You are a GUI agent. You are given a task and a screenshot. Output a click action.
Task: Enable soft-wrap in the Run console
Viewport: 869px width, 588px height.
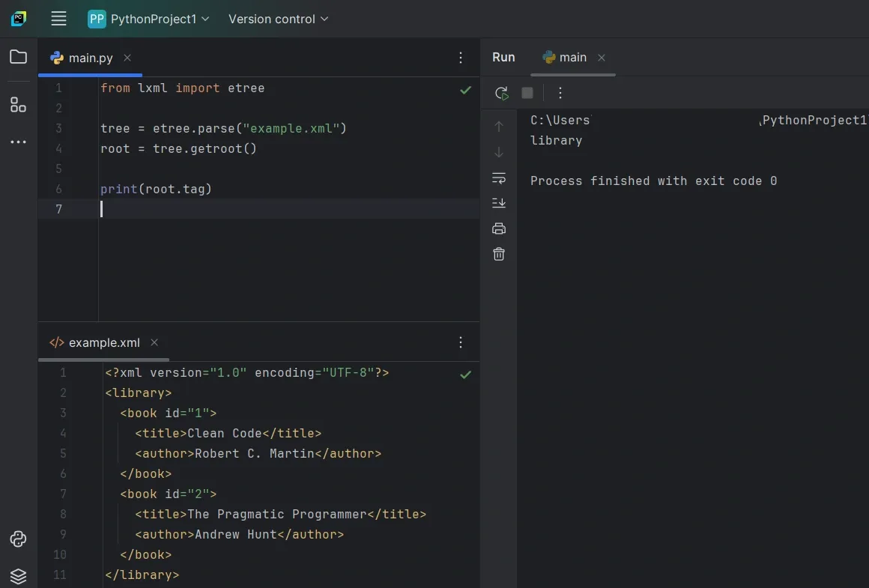coord(498,178)
